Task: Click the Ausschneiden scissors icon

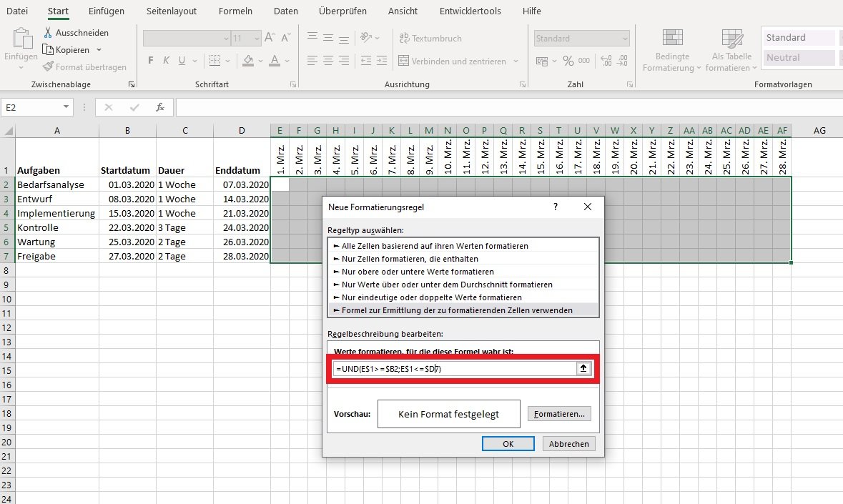Action: click(x=48, y=33)
